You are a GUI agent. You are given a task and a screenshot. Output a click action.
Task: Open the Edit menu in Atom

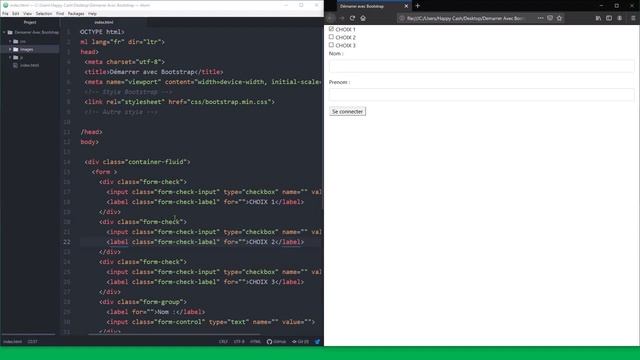point(16,13)
